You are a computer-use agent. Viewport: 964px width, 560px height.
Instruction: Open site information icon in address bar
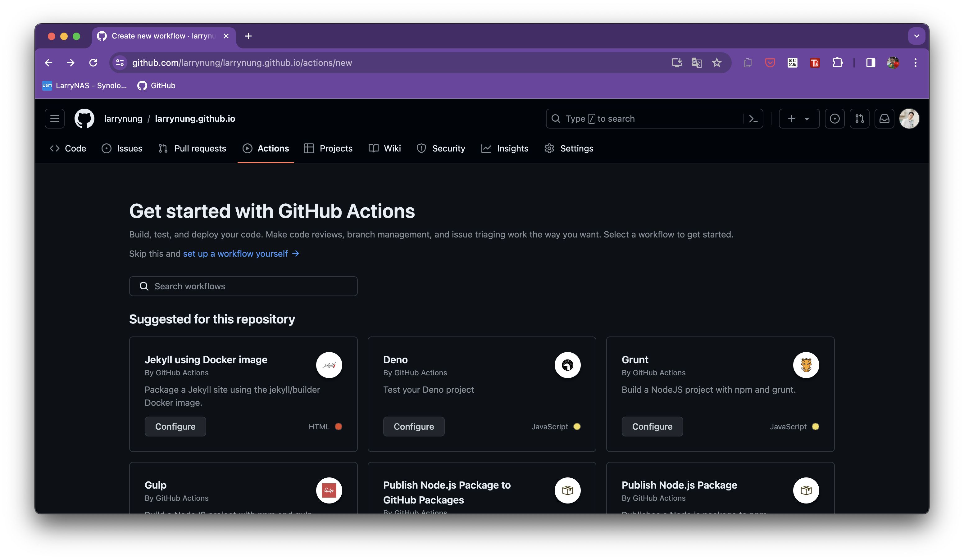[120, 63]
